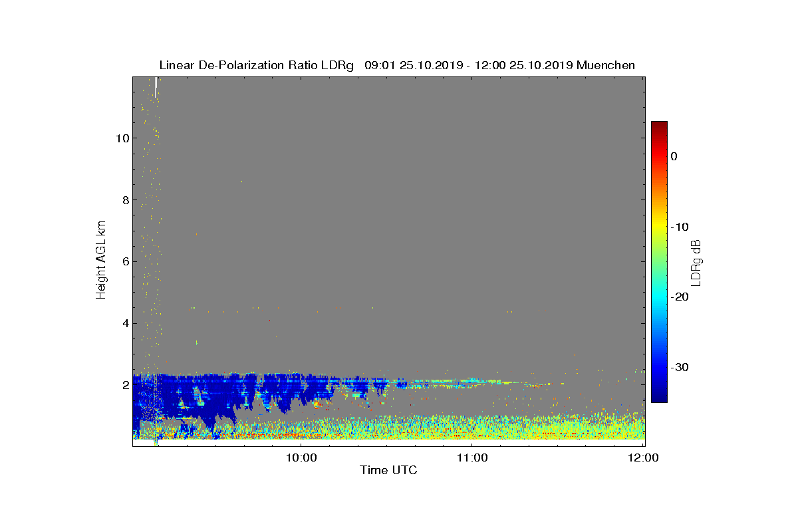The image size is (798, 532).
Task: Click the date range "09:01 25.10.2019 - 12:00 25.10.2019"
Action: point(469,65)
